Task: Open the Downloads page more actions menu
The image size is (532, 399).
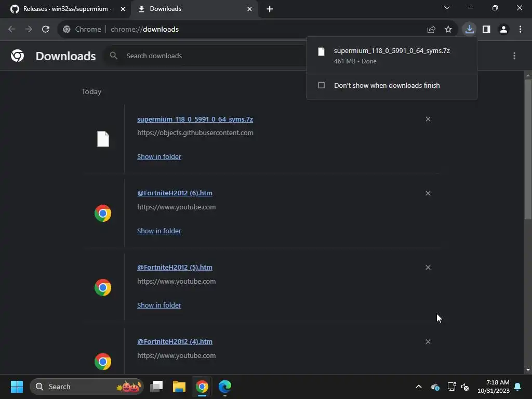Action: click(514, 56)
